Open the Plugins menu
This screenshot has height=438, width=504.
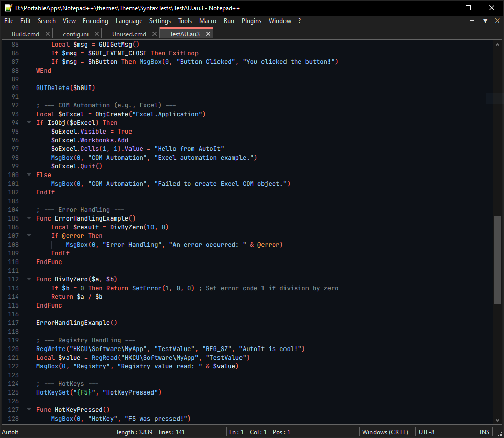(251, 21)
